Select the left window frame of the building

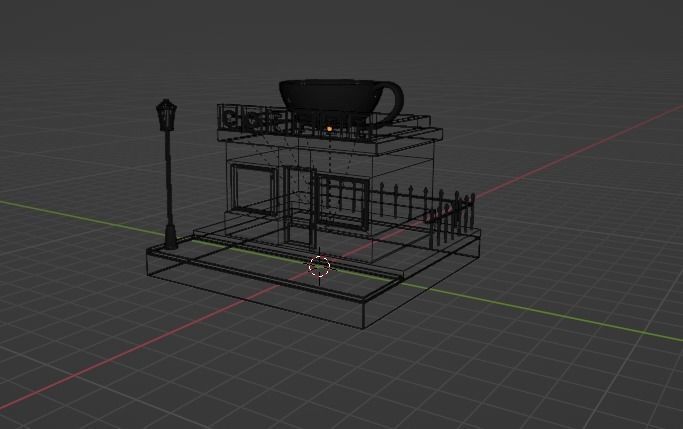pyautogui.click(x=254, y=189)
